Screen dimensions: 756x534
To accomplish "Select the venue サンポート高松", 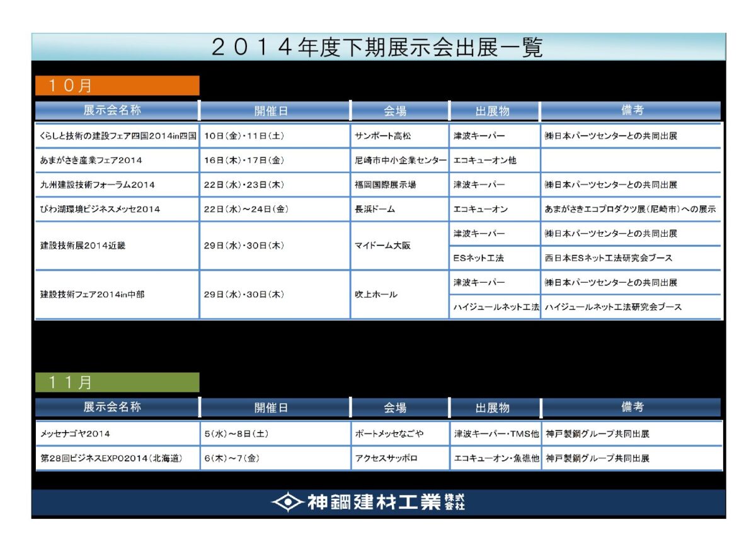I will 383,135.
